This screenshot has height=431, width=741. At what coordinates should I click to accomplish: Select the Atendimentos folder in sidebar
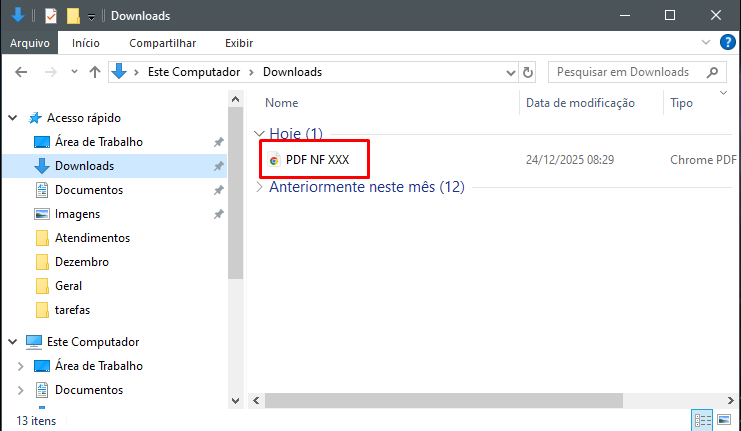point(92,238)
